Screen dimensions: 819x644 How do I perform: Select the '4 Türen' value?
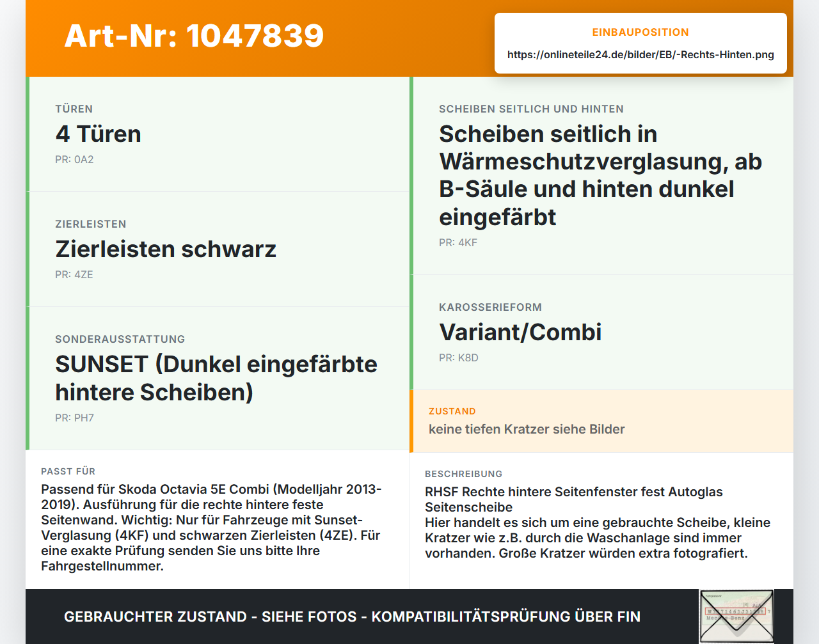point(98,134)
